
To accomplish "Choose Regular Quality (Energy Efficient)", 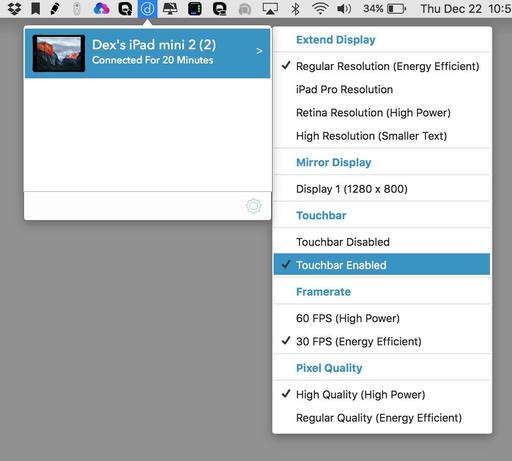I will [382, 418].
